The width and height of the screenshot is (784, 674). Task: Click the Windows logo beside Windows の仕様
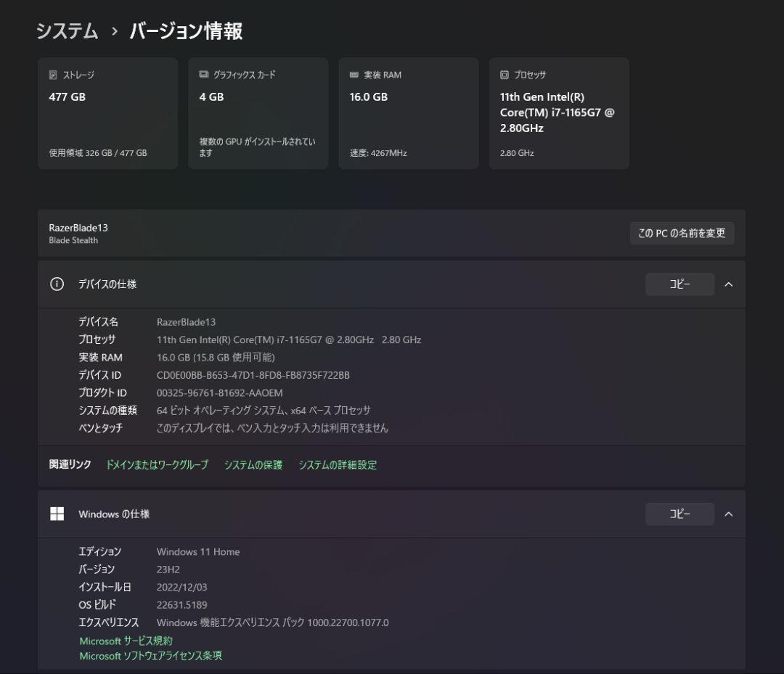[x=57, y=513]
